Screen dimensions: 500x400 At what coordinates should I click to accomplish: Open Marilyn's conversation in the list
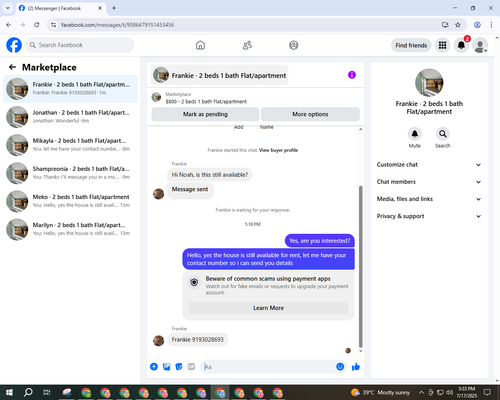coord(70,229)
